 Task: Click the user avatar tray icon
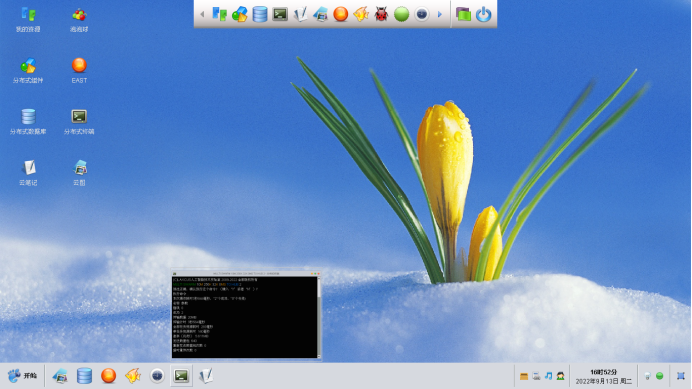click(x=560, y=376)
